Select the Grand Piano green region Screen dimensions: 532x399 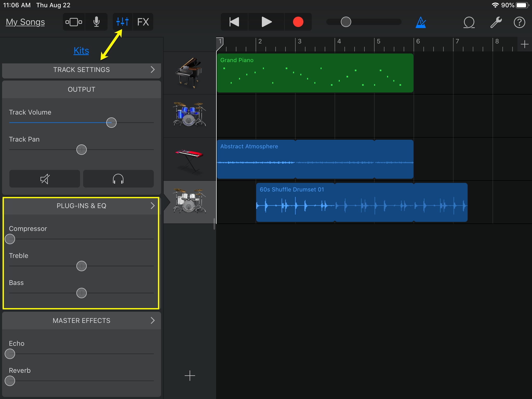click(315, 73)
